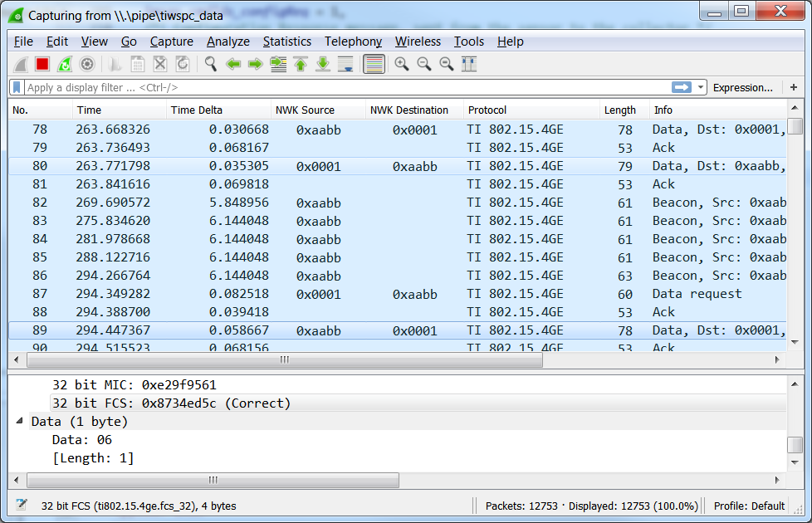Sort by Info column header

717,110
